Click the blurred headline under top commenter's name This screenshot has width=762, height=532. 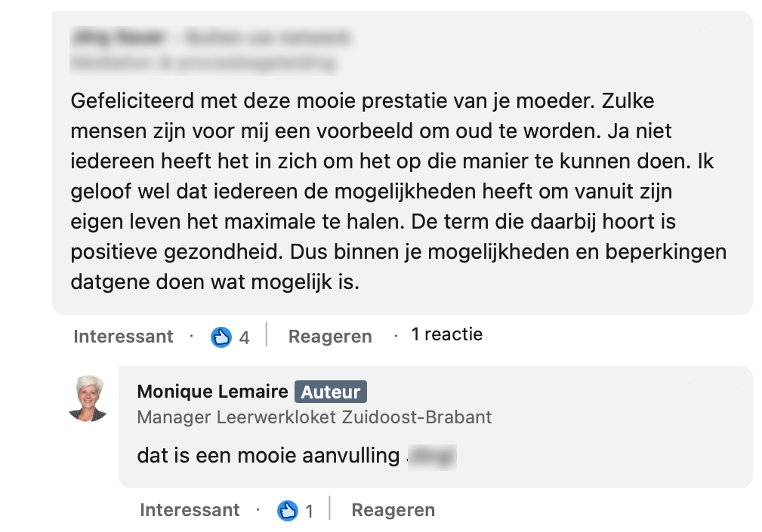202,63
